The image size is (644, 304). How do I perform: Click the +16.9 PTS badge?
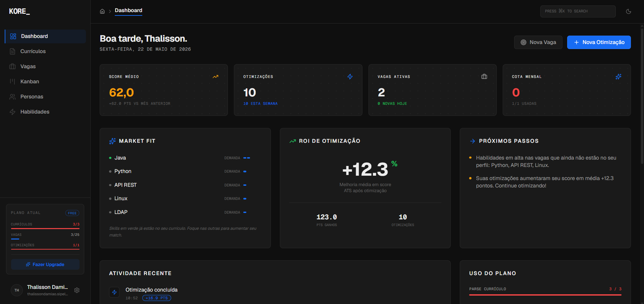[157, 298]
